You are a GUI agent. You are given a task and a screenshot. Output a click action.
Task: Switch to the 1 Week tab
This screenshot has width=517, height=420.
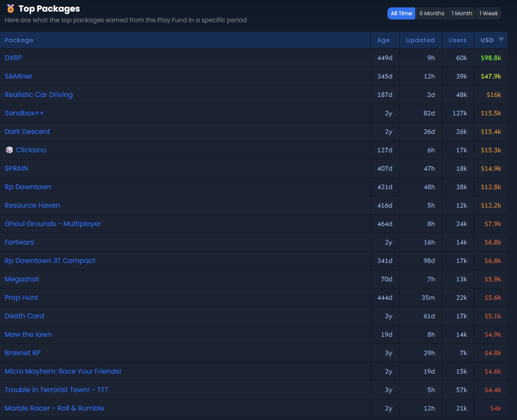click(x=489, y=14)
